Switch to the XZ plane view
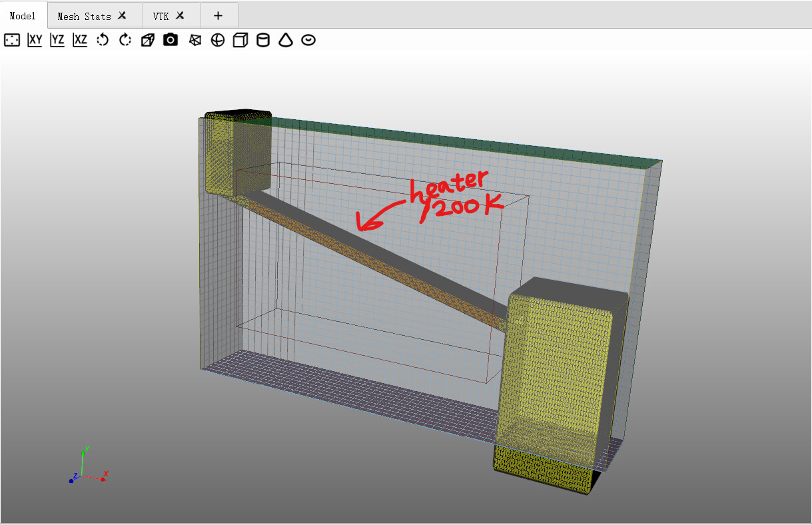This screenshot has width=812, height=525. click(80, 41)
